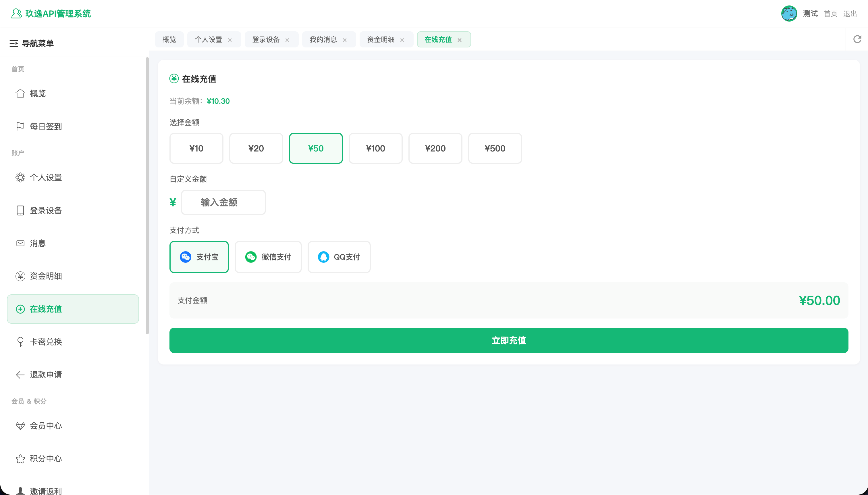
Task: Click the current balance ¥10.30 value
Action: pyautogui.click(x=218, y=101)
